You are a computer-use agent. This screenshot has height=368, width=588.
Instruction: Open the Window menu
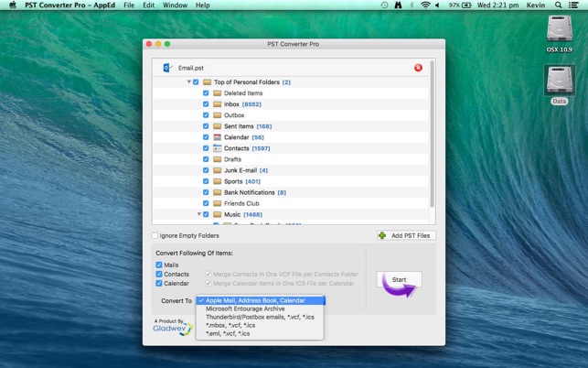point(175,5)
